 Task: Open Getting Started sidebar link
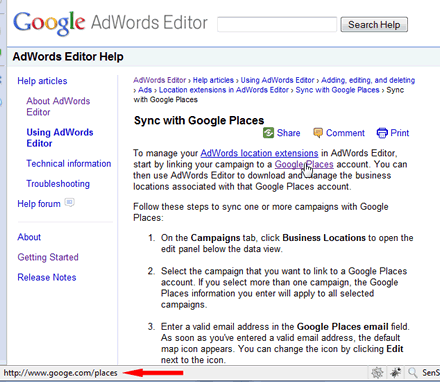48,257
